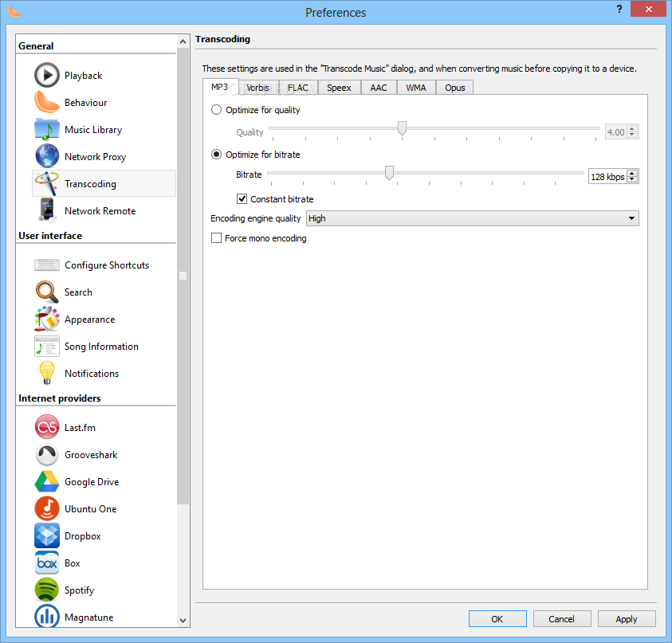672x643 pixels.
Task: Select the Playback label in sidebar
Action: [x=83, y=76]
